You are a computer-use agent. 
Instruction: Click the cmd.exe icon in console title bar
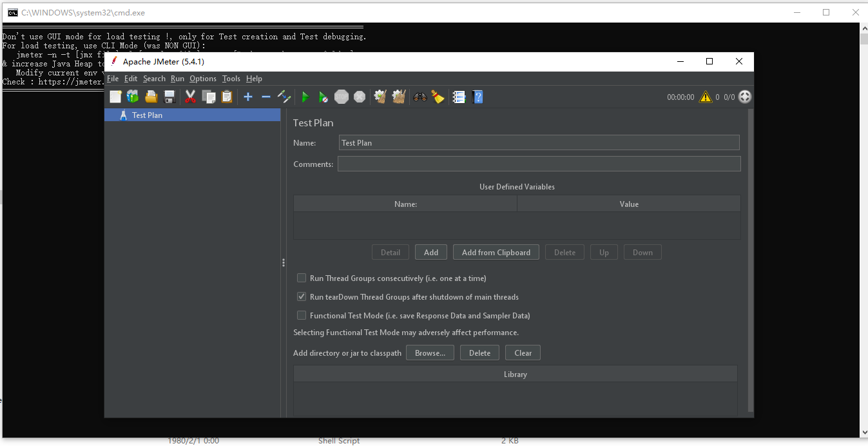click(12, 12)
